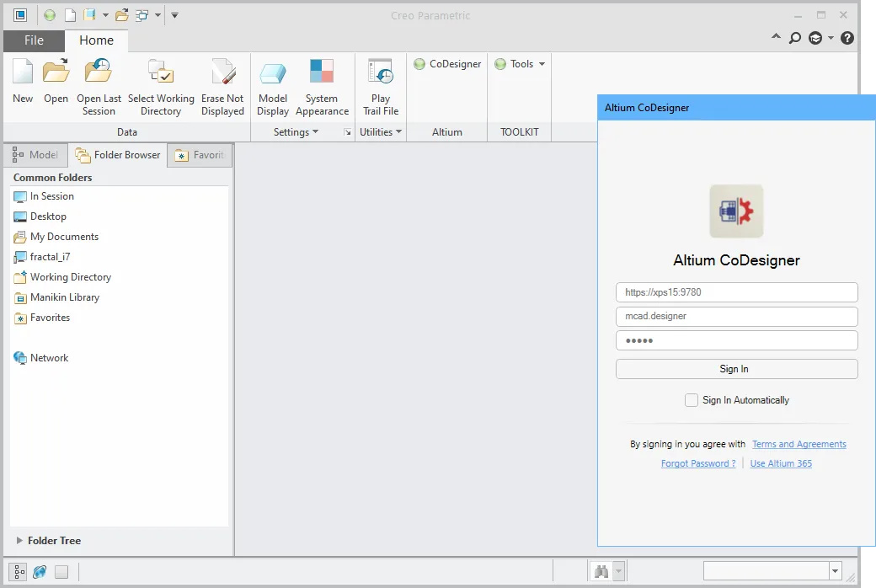Image resolution: width=876 pixels, height=588 pixels.
Task: Open the Settings group dialog launcher
Action: 348,132
